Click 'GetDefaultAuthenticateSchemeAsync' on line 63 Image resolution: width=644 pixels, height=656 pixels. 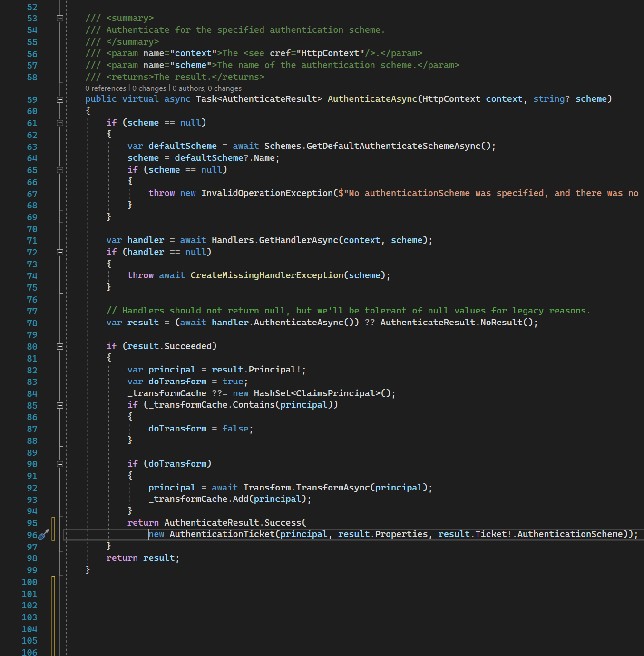click(x=393, y=146)
